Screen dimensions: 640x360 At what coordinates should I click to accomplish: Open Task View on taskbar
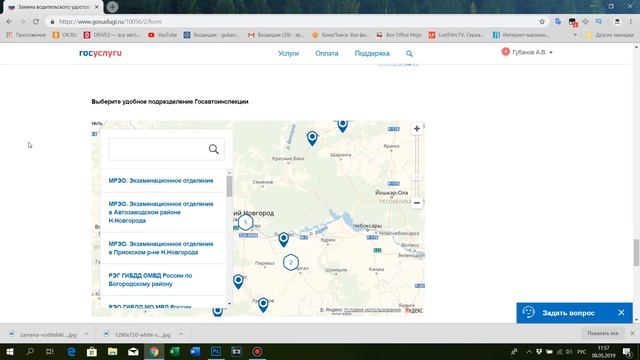(x=50, y=351)
